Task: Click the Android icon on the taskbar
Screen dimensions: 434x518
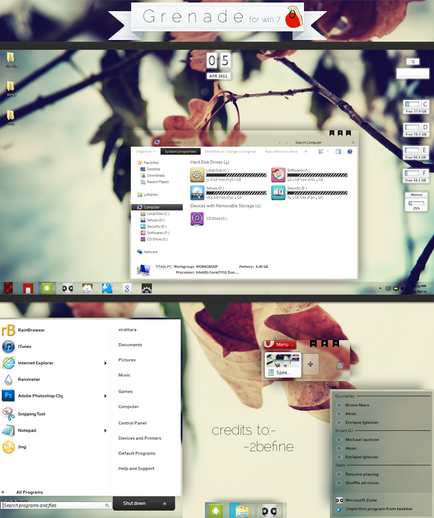Action: pos(47,288)
